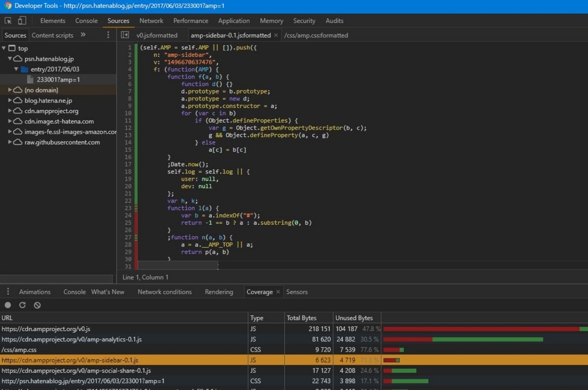Image resolution: width=588 pixels, height=390 pixels.
Task: Click the reload and capture coverage icon
Action: tap(22, 305)
